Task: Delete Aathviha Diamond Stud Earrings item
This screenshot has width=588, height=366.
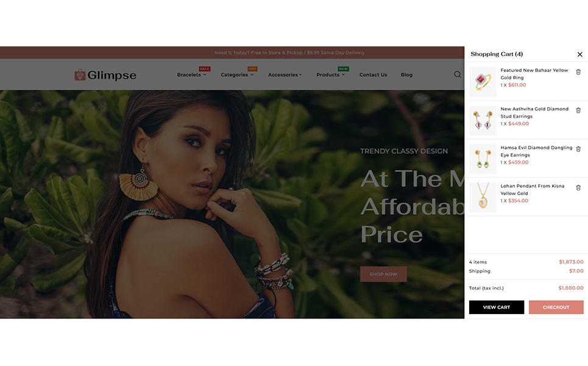Action: (x=578, y=110)
